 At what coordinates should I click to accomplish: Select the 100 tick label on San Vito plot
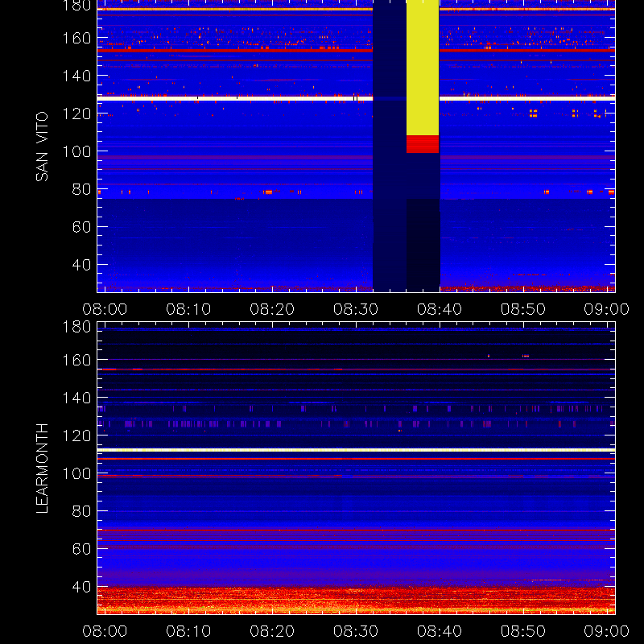click(76, 151)
